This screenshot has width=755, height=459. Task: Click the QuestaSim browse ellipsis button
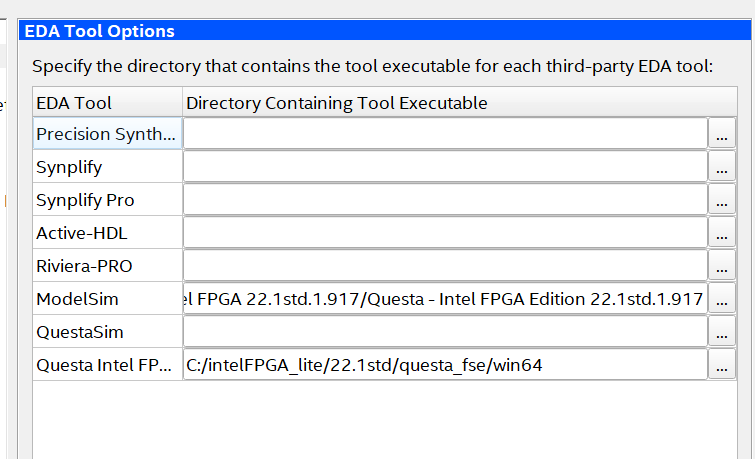[721, 332]
